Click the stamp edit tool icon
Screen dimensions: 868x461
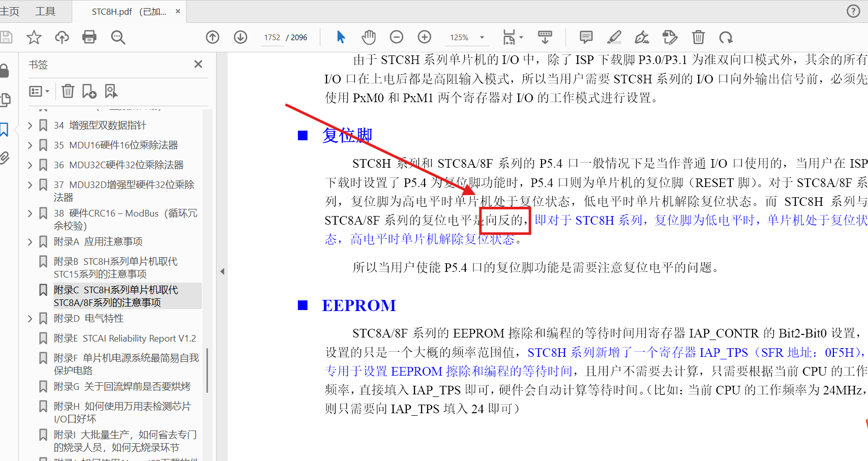670,37
